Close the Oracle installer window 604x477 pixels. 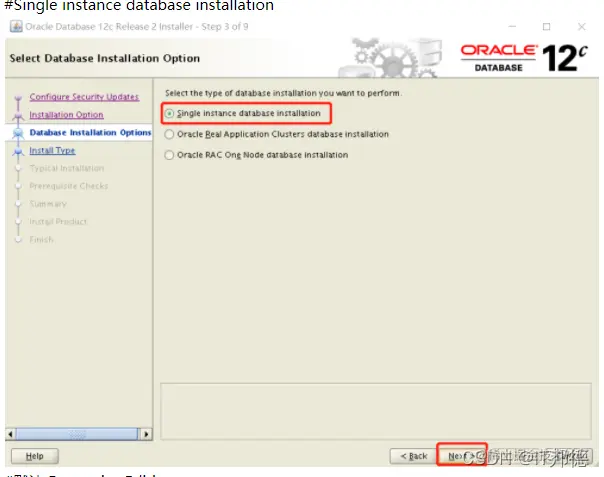coord(582,27)
